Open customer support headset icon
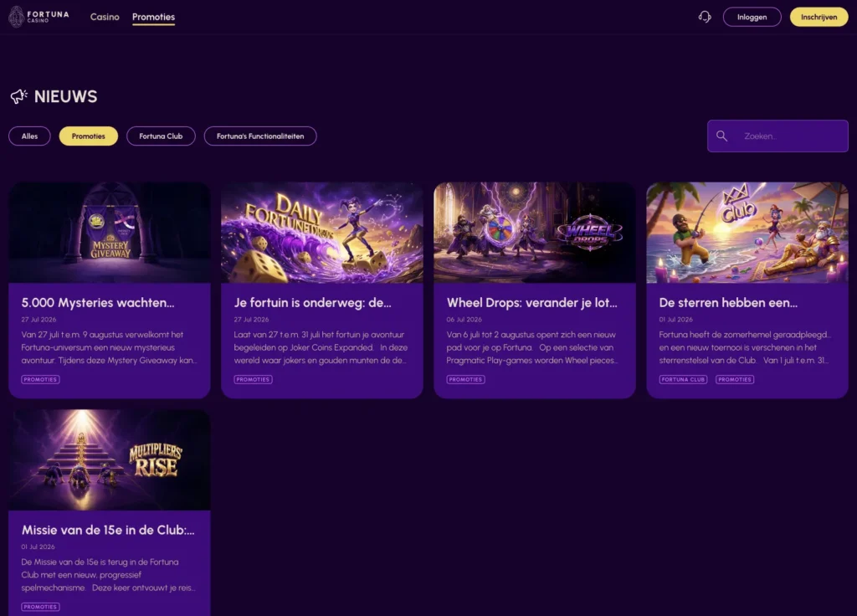This screenshot has height=616, width=857. pyautogui.click(x=705, y=17)
